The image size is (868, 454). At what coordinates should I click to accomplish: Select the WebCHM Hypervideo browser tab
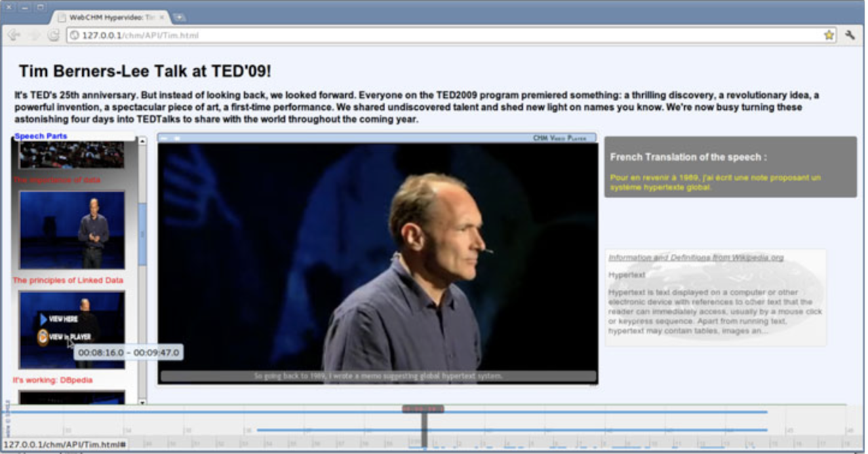(x=110, y=17)
